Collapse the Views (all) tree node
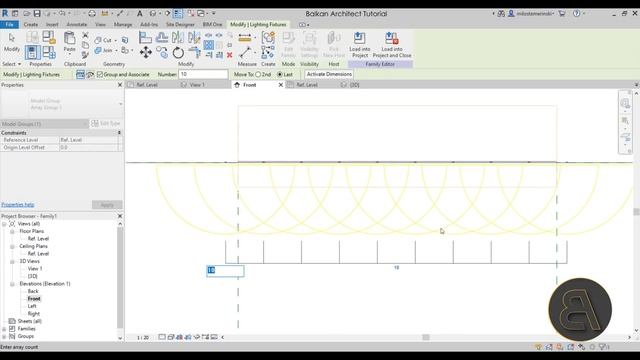This screenshot has height=360, width=640. tap(4, 224)
